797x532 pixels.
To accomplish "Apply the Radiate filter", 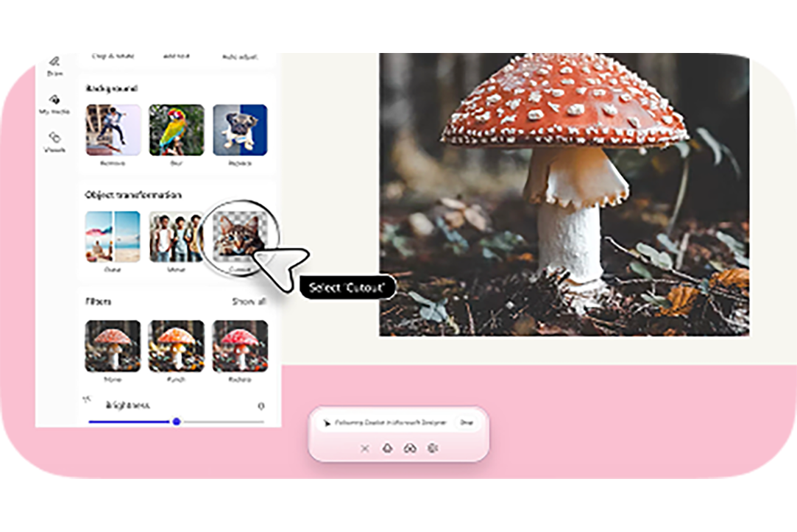I will click(x=240, y=344).
